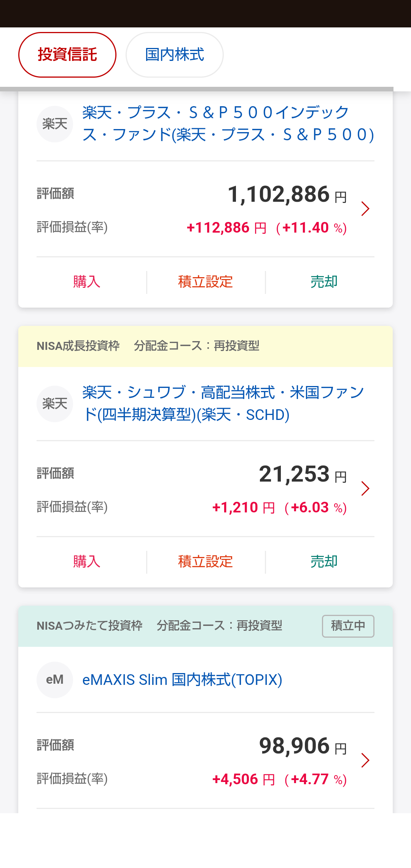The height and width of the screenshot is (868, 411).
Task: Open details via S&P500 fund red chevron
Action: 365,209
